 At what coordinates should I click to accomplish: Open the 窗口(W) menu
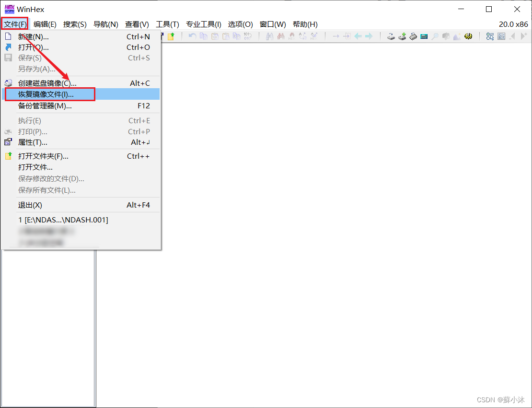(272, 24)
